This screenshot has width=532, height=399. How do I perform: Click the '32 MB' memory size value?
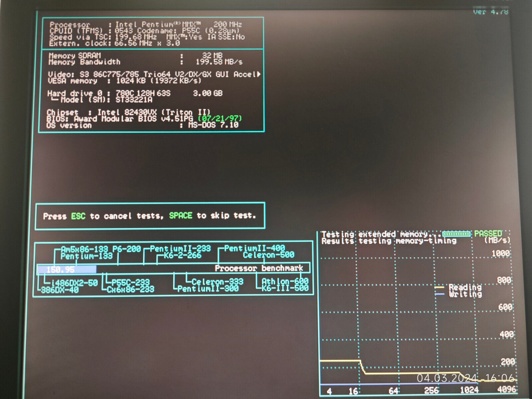tap(212, 56)
